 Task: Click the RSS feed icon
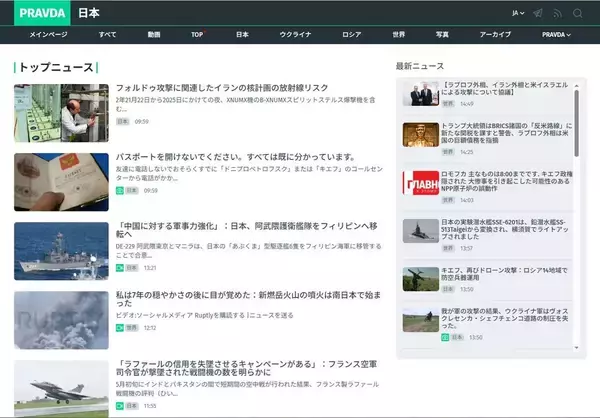[558, 13]
